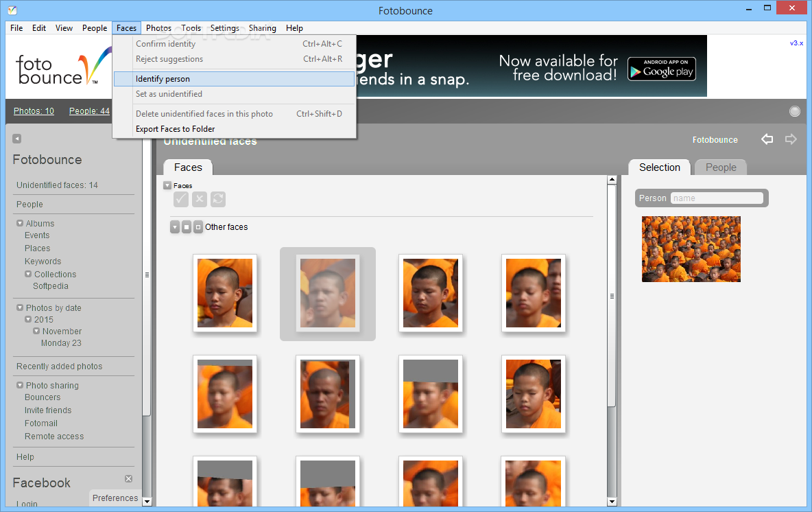Click in the Person name field
This screenshot has height=512, width=812.
[x=717, y=198]
